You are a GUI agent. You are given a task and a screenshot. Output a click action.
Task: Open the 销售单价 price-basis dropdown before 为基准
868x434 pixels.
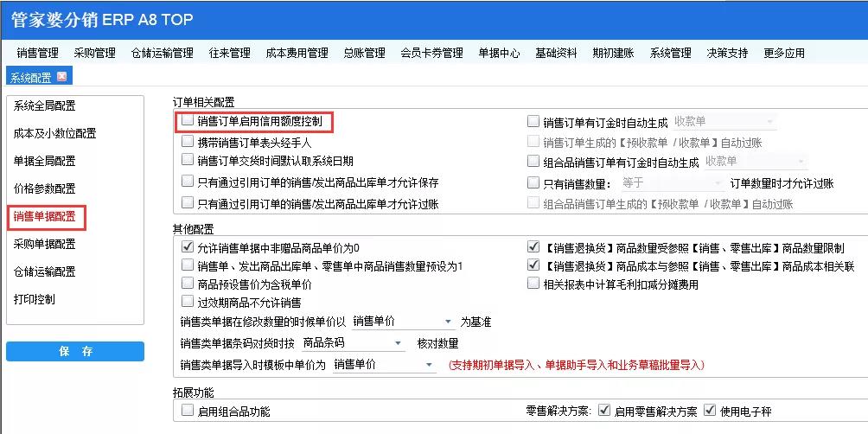403,322
